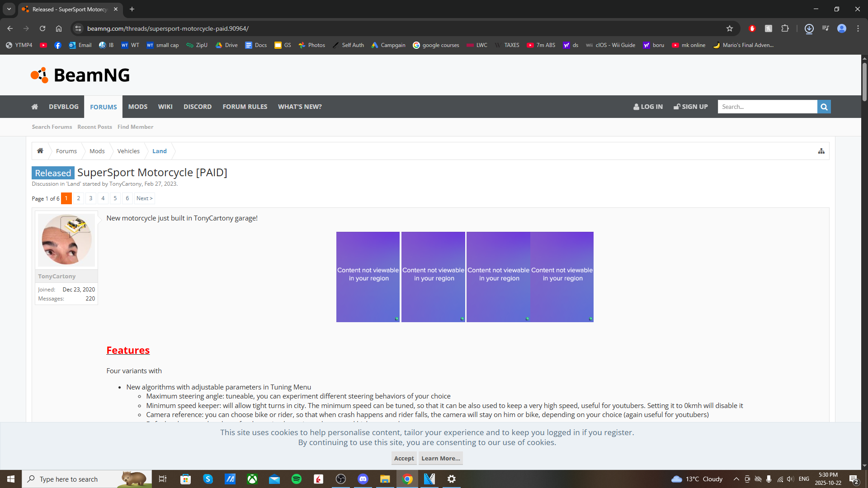The image size is (868, 488).
Task: Click the BeamNG home icon in navbar
Action: [x=35, y=107]
